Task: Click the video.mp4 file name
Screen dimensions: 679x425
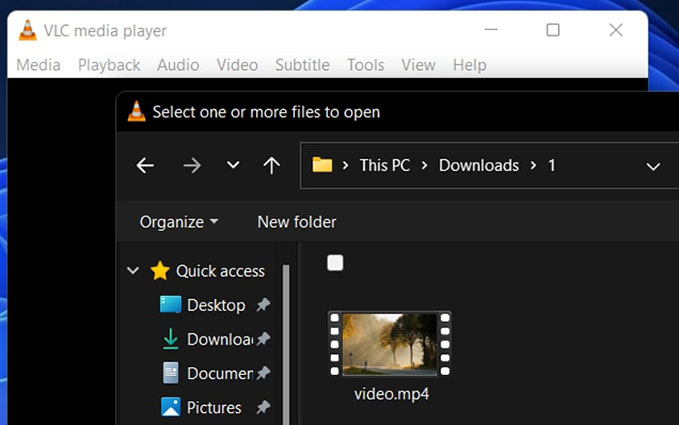Action: point(391,394)
